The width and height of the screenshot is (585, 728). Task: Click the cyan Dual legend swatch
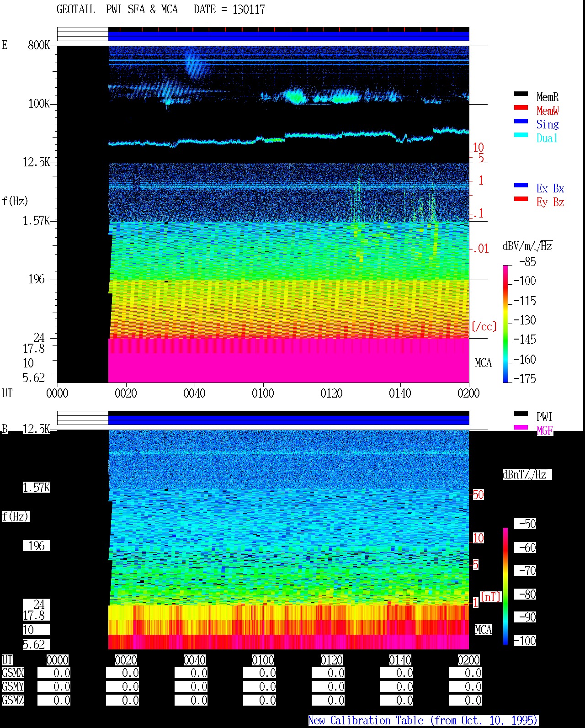(x=521, y=135)
